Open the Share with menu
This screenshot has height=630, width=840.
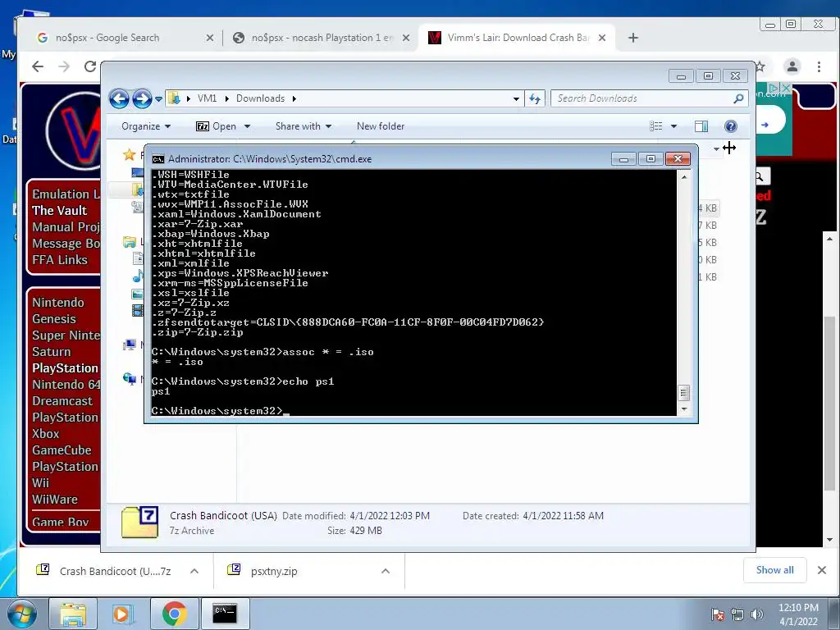[x=304, y=126]
